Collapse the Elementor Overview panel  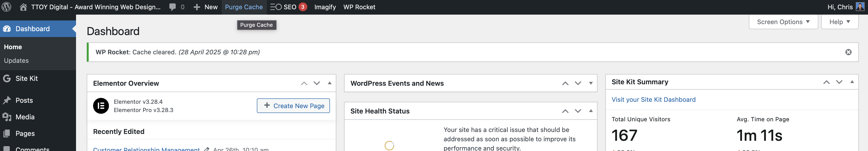[x=329, y=83]
